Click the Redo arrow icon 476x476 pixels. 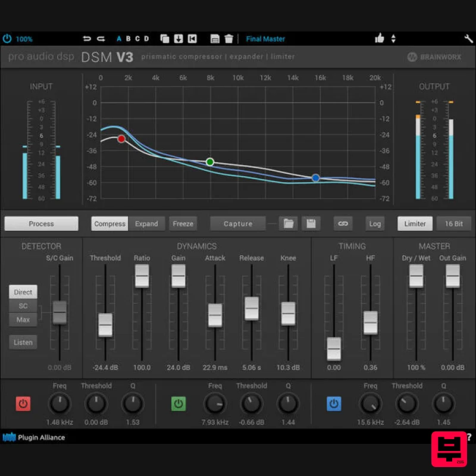pyautogui.click(x=101, y=38)
